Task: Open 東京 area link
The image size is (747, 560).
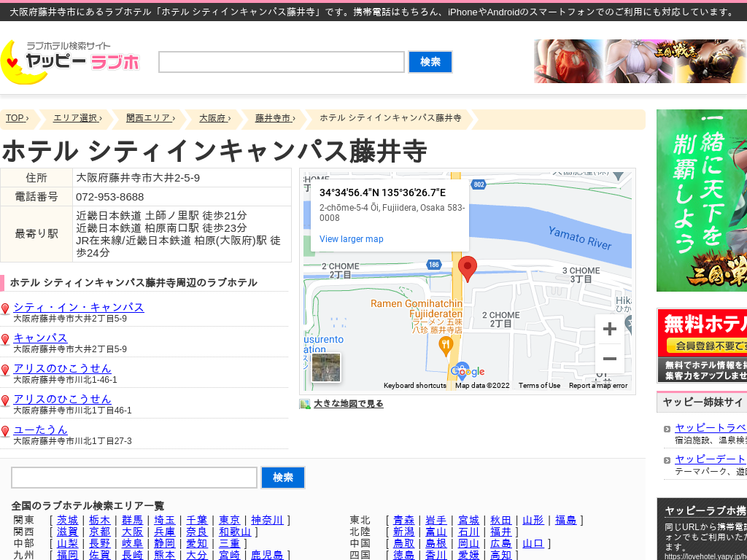Action: tap(229, 520)
